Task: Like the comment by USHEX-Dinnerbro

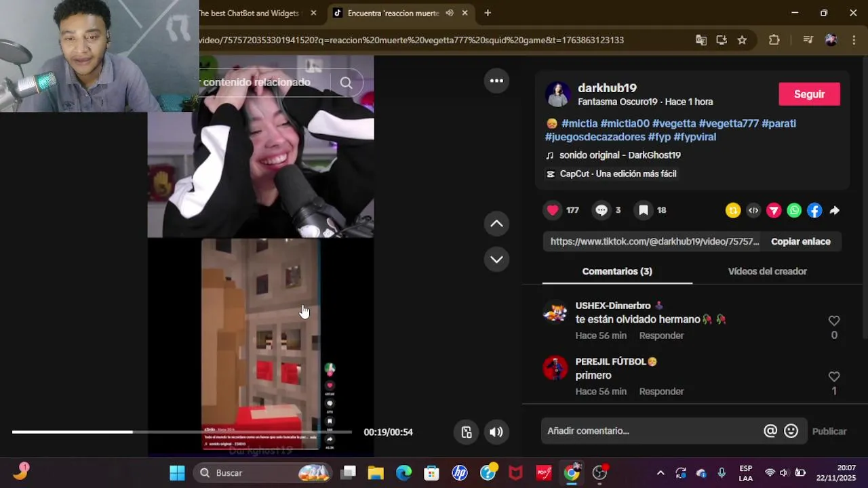Action: click(834, 321)
